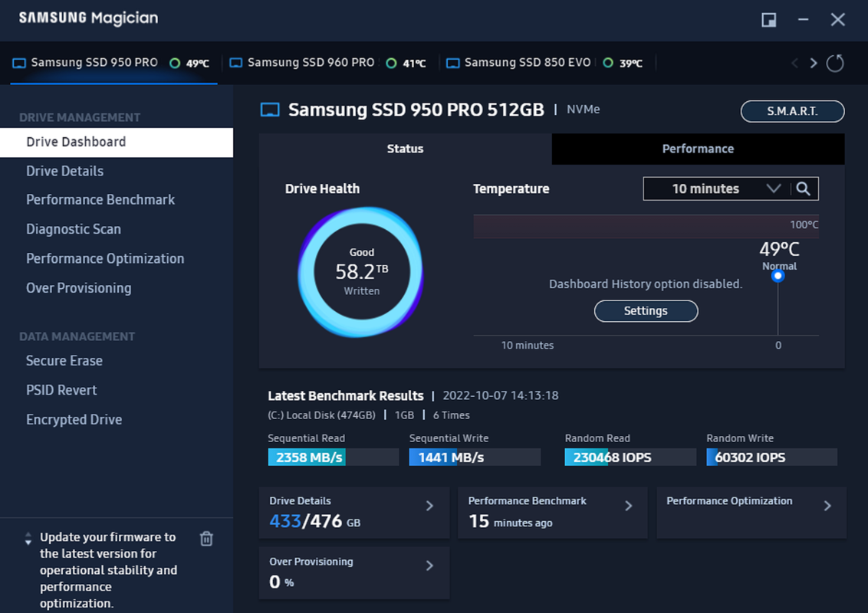Click the 41°C reading on 960 PRO tab

pyautogui.click(x=414, y=64)
